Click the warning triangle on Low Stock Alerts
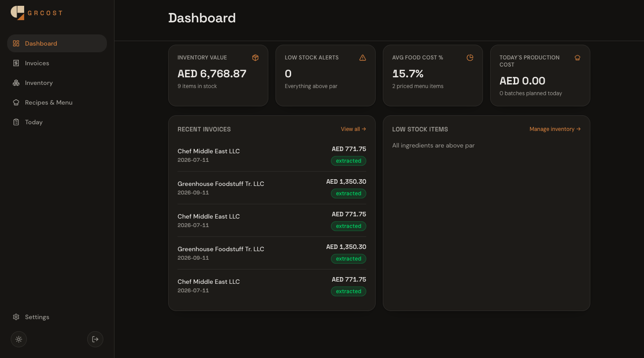Viewport: 644px width, 358px height. [363, 58]
